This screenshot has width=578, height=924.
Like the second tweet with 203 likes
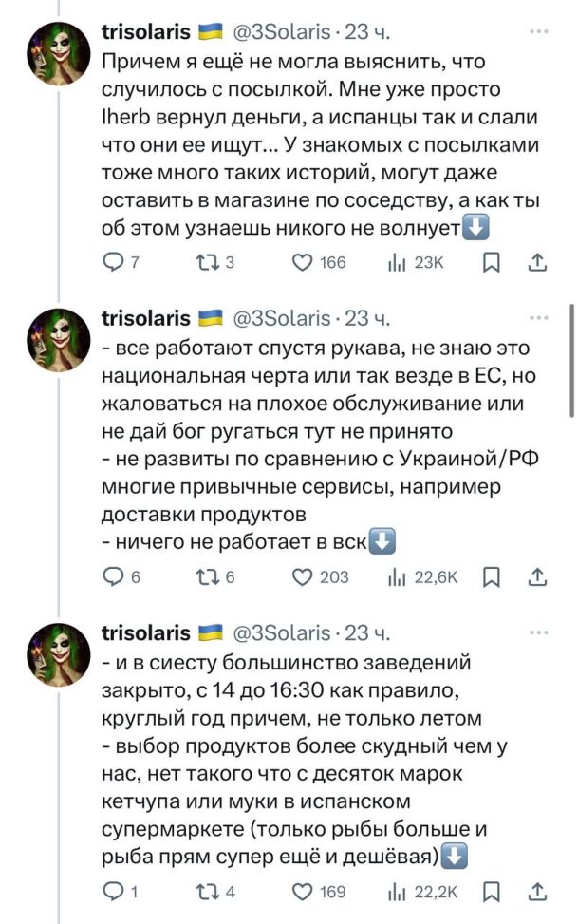point(304,576)
